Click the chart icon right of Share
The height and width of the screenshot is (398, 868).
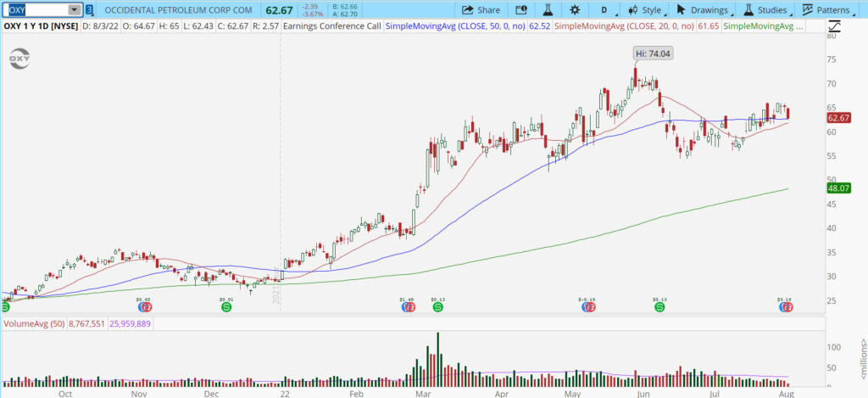point(521,10)
